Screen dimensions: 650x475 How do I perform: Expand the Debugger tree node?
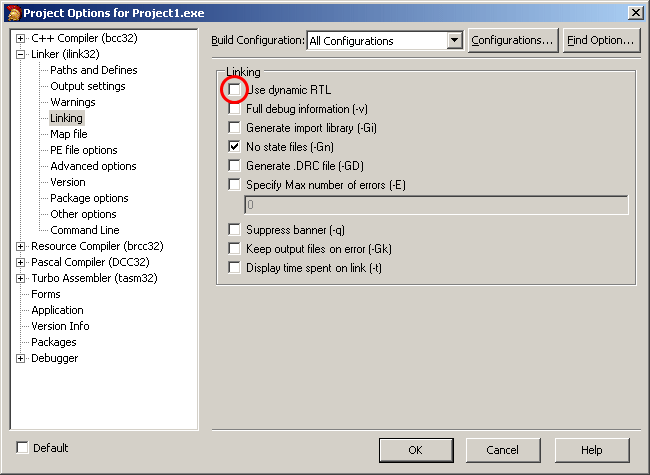point(20,359)
